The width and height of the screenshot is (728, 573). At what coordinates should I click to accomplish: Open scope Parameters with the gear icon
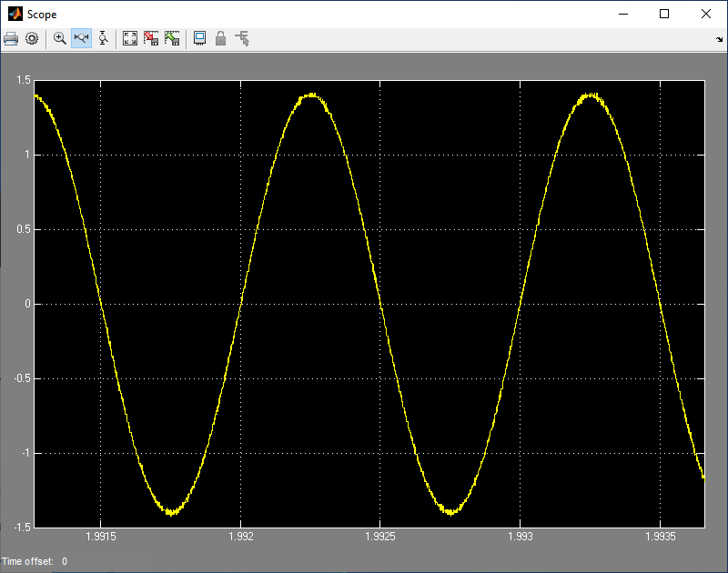32,39
